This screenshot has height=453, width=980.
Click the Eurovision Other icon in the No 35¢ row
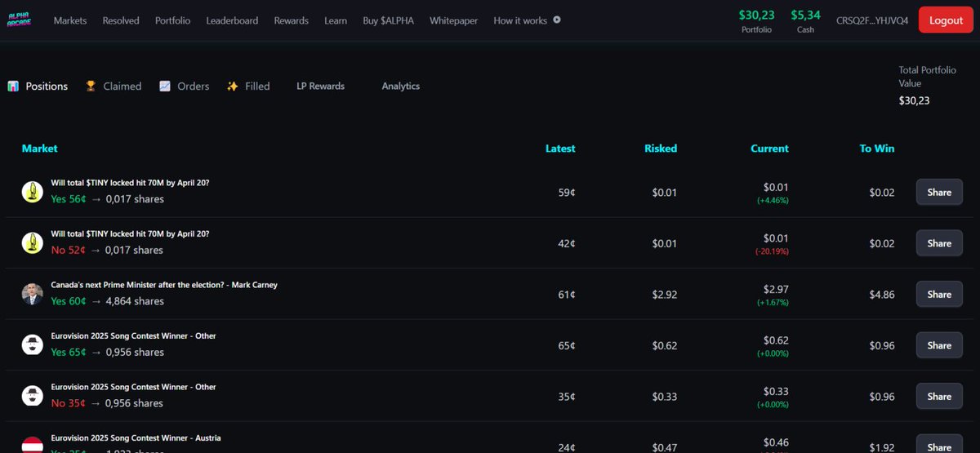tap(33, 396)
